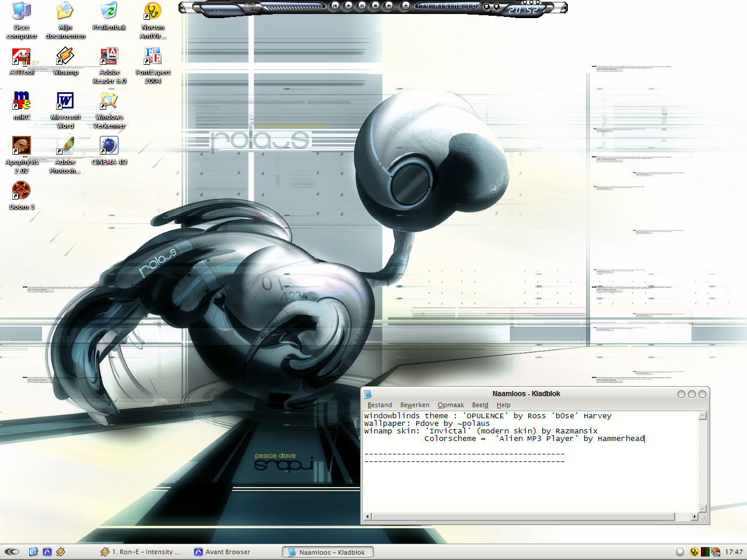
Task: Launch Adobe Photoshop shortcut
Action: pos(65,155)
